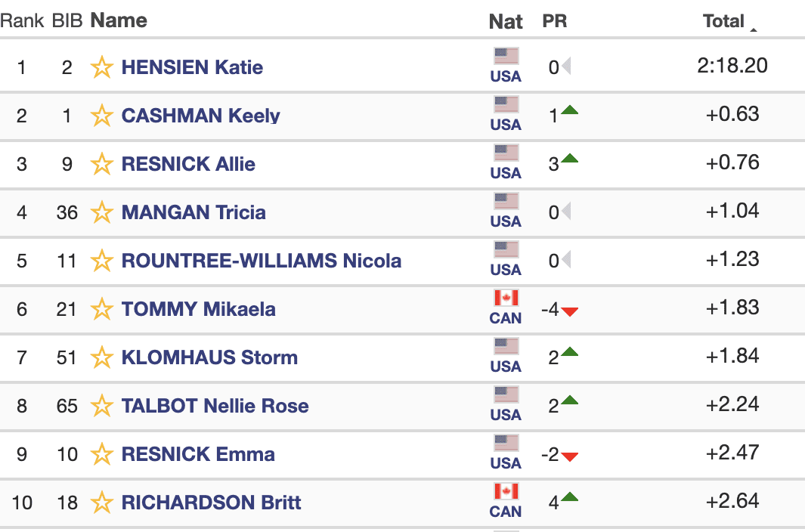
Task: Click the sort arrow next to Total
Action: coord(754,29)
